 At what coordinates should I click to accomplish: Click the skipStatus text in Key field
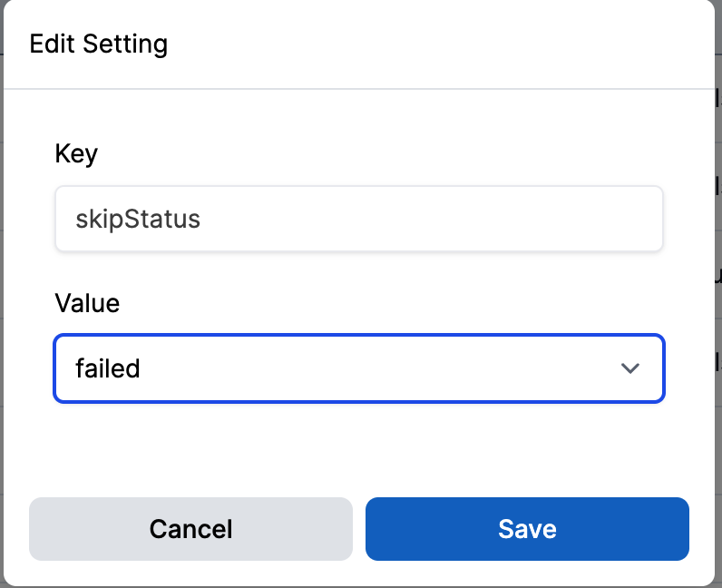pyautogui.click(x=138, y=220)
